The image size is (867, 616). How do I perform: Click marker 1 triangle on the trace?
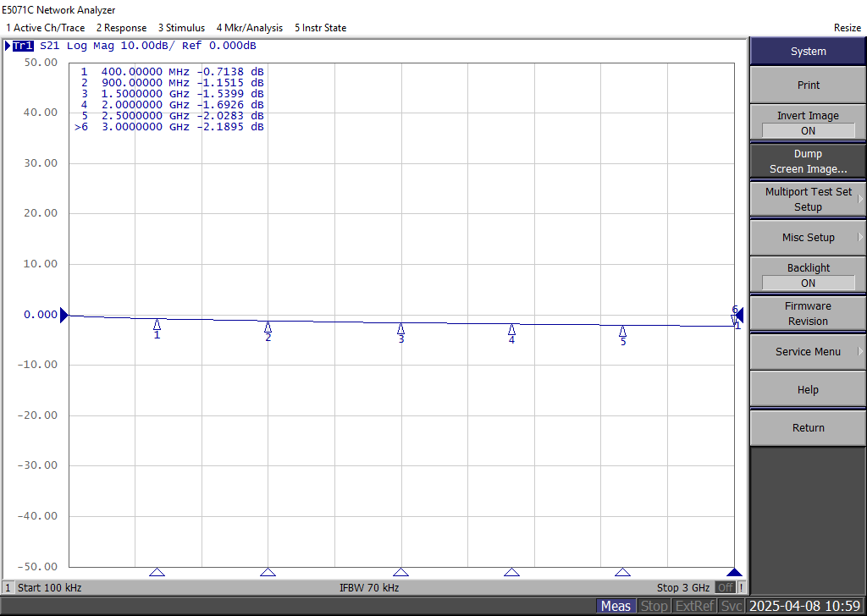click(157, 325)
